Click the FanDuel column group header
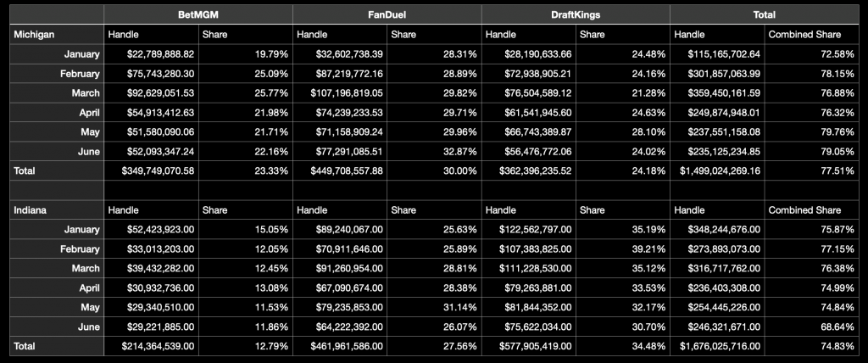This screenshot has height=363, width=868. [387, 14]
